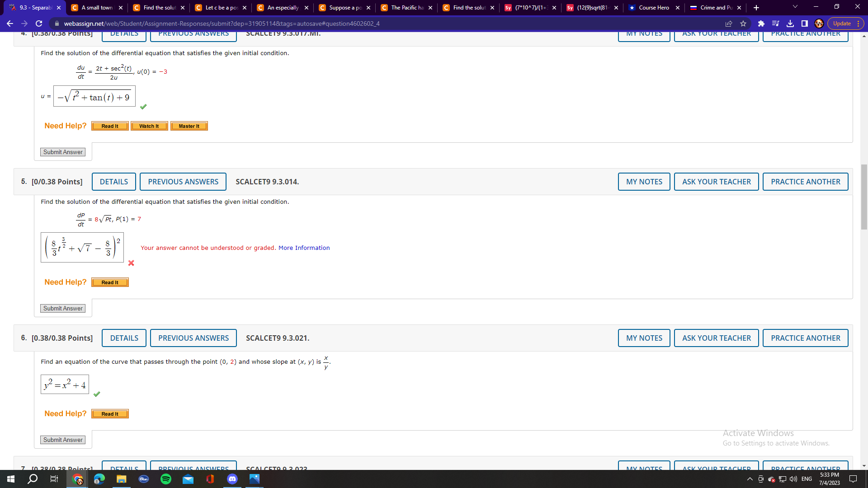Image resolution: width=868 pixels, height=488 pixels.
Task: Bookmark this page with the star icon
Action: (x=743, y=23)
